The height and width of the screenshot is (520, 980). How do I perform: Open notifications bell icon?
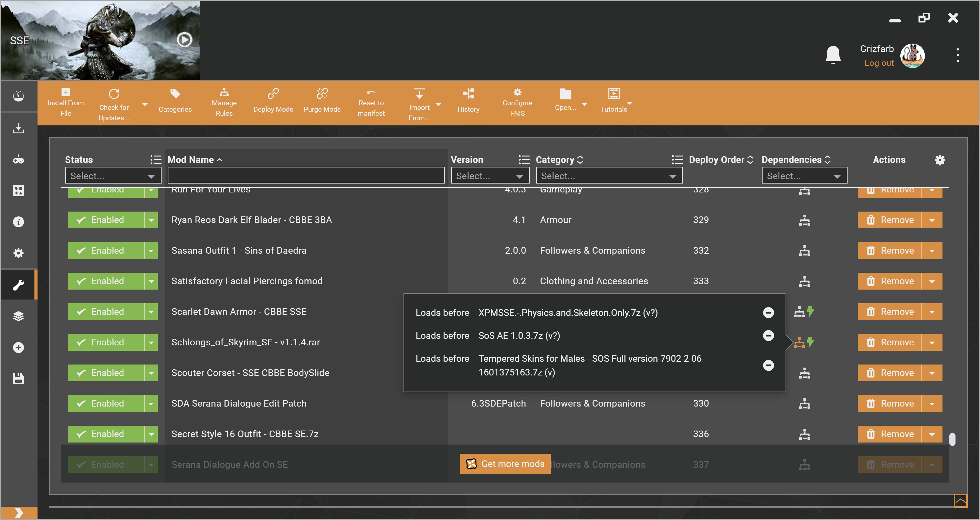[833, 55]
